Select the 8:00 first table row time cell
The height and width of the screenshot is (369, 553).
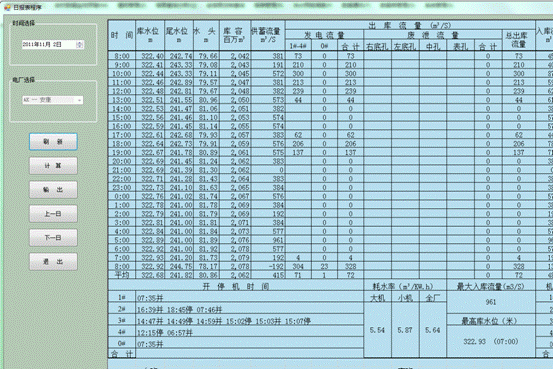[x=122, y=56]
